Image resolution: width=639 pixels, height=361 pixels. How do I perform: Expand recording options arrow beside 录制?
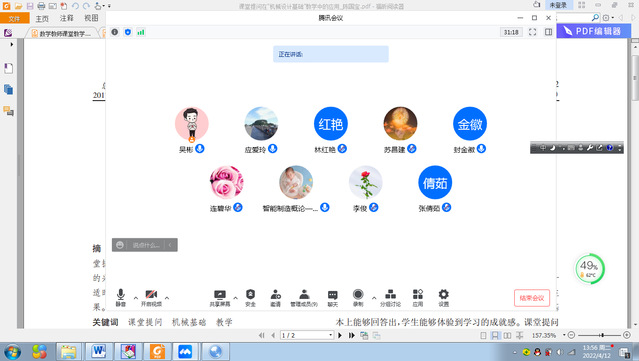tap(374, 298)
